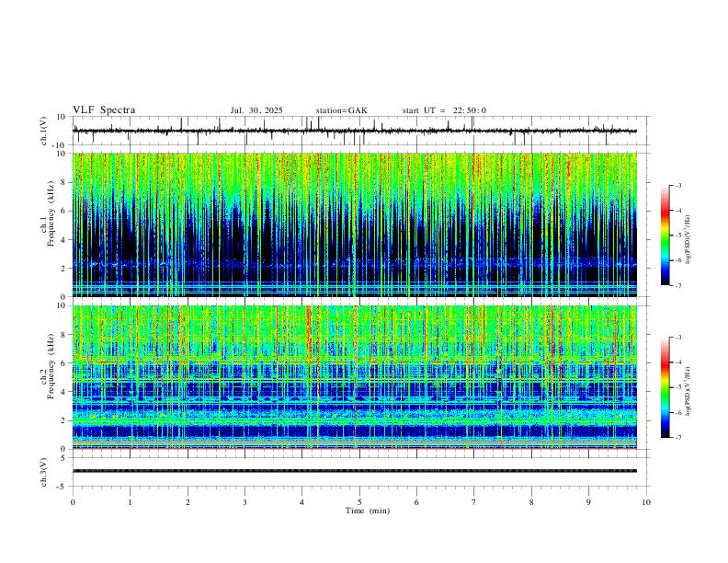The width and height of the screenshot is (728, 563).
Task: Click the "start UT = 22:50:0" text
Action: pos(444,110)
